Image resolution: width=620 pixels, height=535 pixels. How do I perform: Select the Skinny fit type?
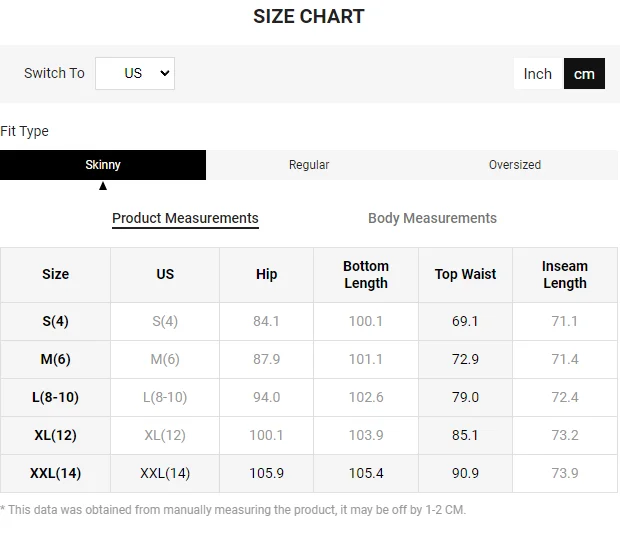(x=103, y=165)
